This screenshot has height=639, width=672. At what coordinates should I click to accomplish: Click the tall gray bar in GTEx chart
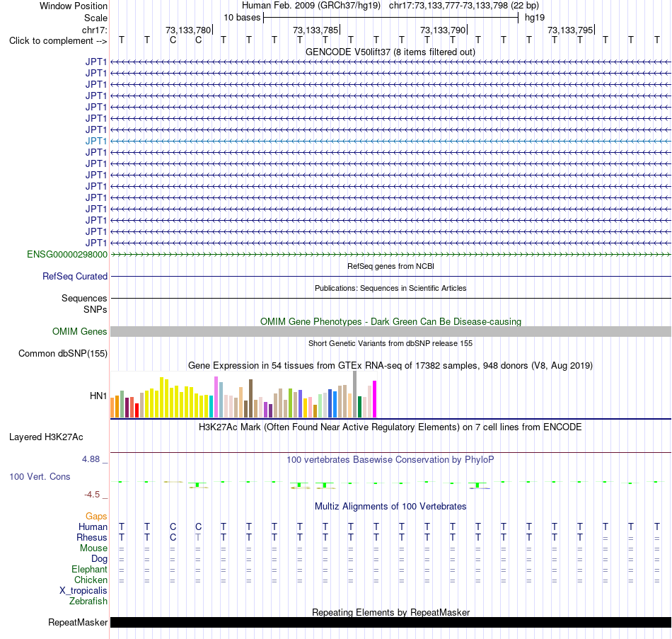355,394
